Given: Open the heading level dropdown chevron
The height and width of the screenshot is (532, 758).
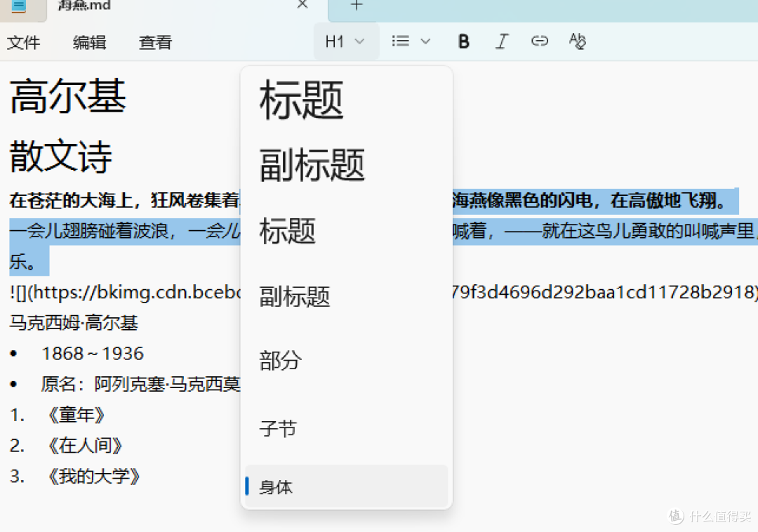Looking at the screenshot, I should click(x=360, y=41).
